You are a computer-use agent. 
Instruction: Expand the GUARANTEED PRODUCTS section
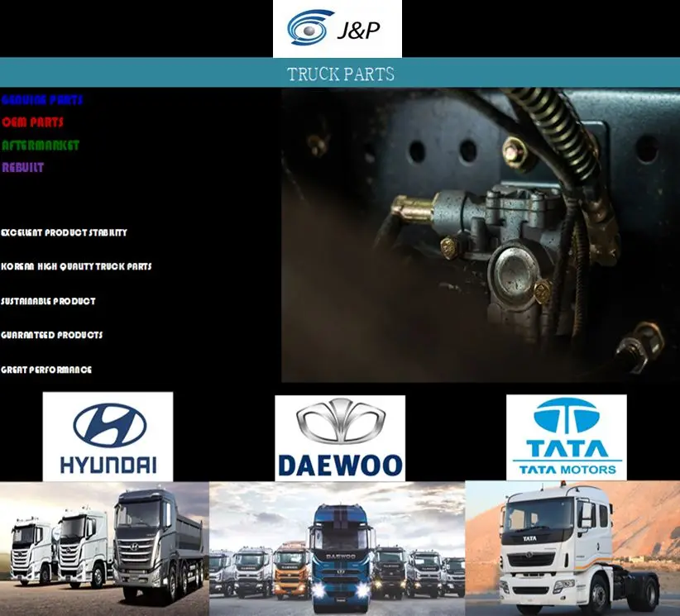coord(51,335)
